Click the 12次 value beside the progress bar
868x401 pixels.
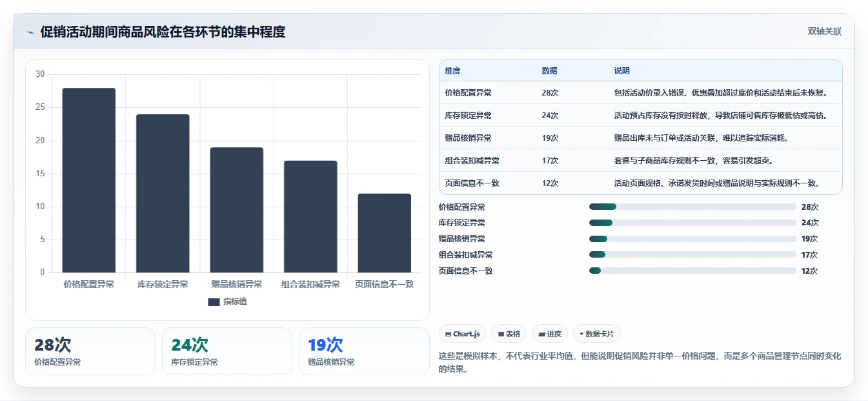pos(810,271)
